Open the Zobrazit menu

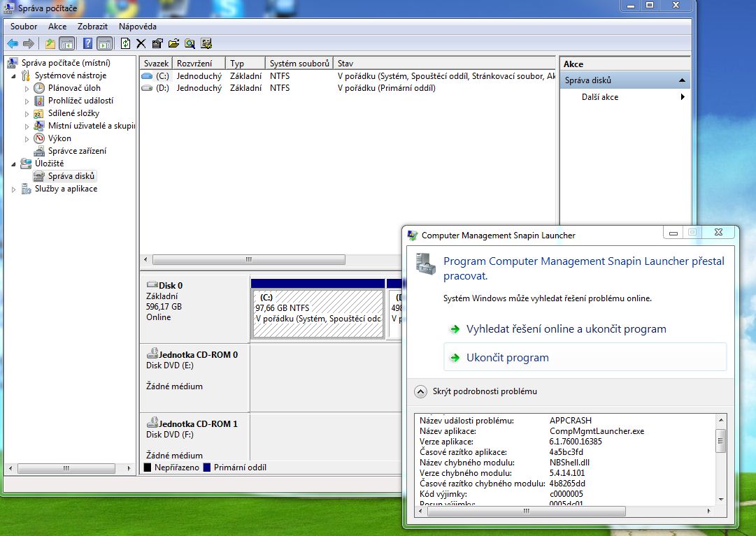tap(92, 27)
